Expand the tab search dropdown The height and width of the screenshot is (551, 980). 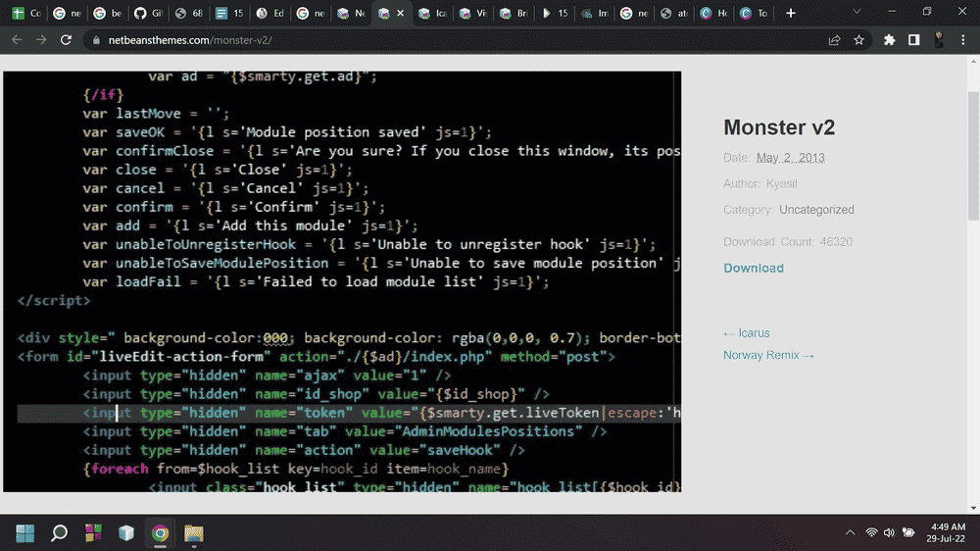(x=857, y=12)
